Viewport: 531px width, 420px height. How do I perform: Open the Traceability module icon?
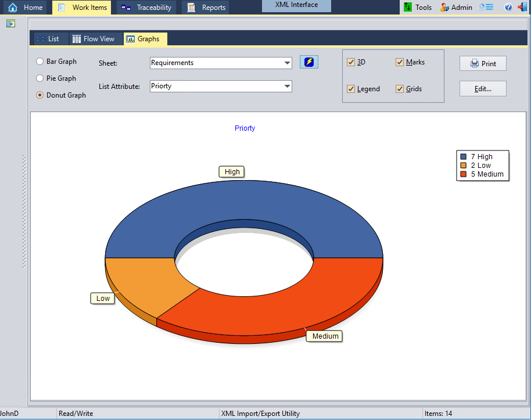pyautogui.click(x=127, y=8)
